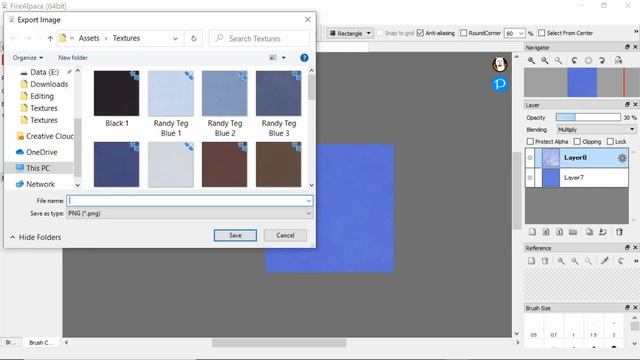Open Organize menu
This screenshot has width=640, height=360.
[x=28, y=58]
